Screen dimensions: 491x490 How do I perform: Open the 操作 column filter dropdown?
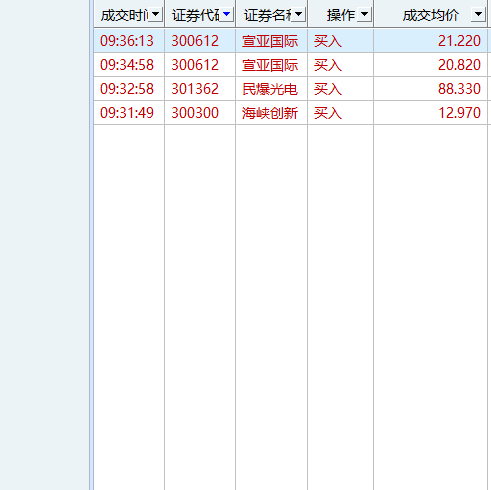point(364,14)
